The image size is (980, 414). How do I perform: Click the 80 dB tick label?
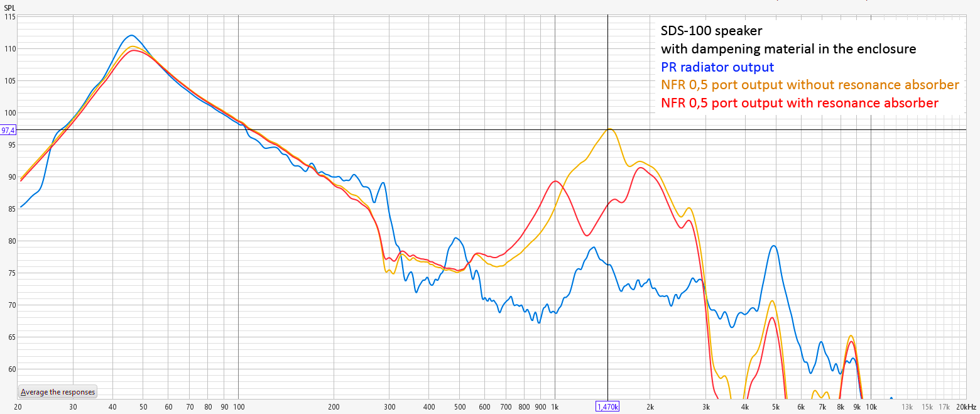point(11,241)
